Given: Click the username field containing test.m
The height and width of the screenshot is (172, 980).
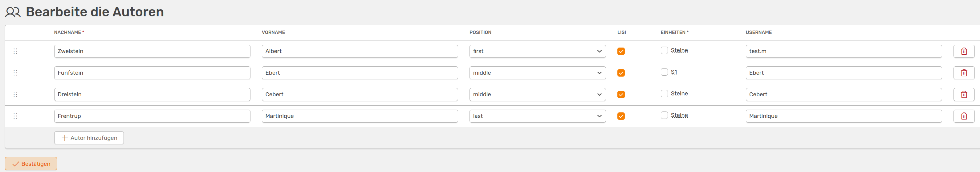Looking at the screenshot, I should point(844,51).
